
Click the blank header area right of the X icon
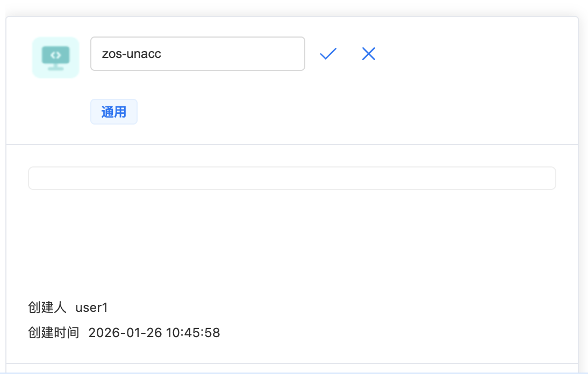473,54
